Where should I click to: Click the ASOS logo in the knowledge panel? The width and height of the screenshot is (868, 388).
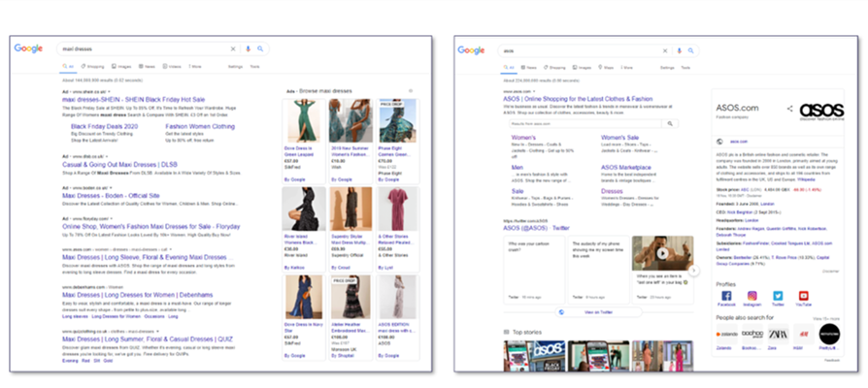821,111
